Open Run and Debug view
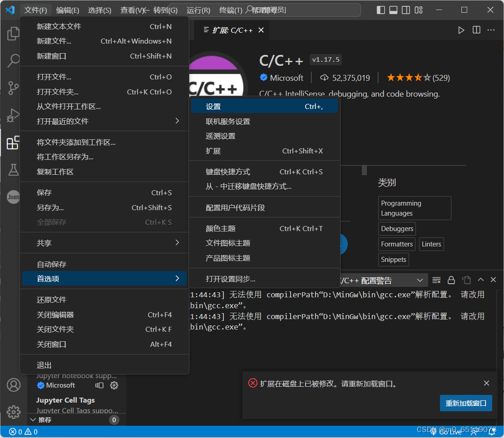 pyautogui.click(x=13, y=115)
